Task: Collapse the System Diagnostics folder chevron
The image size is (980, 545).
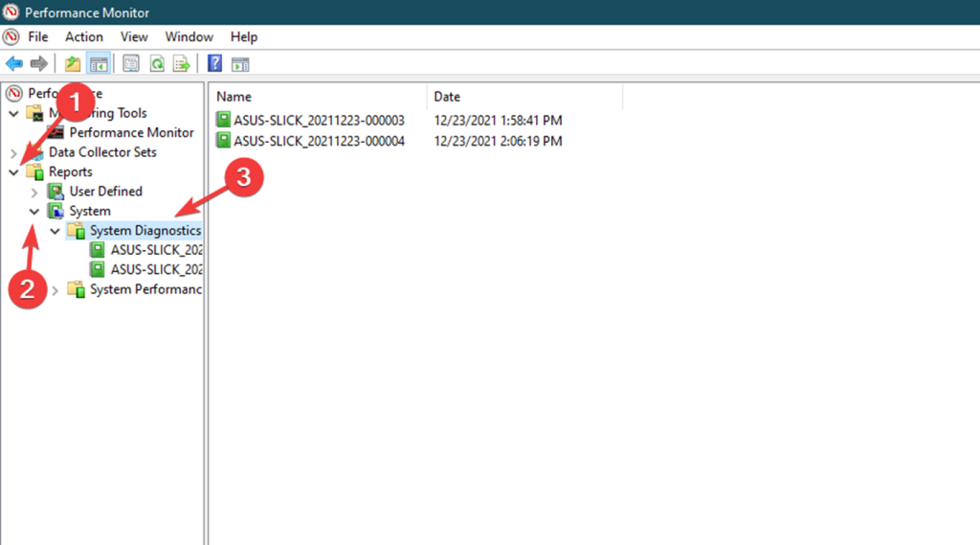Action: coord(55,231)
